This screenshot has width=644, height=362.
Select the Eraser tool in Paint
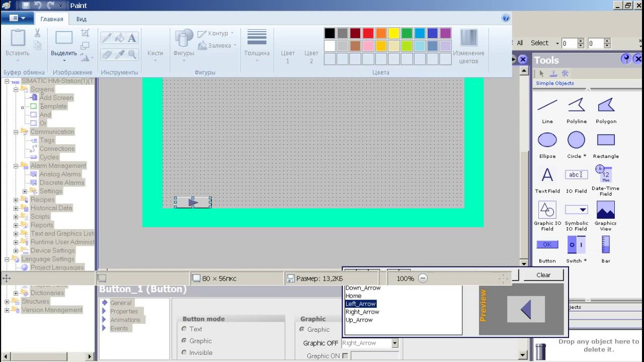[x=107, y=54]
